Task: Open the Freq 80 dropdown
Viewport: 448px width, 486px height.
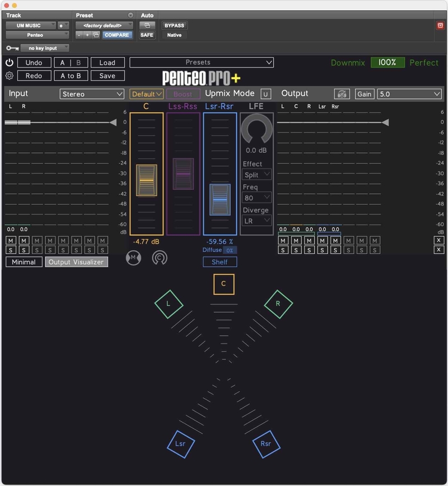Action: point(256,198)
